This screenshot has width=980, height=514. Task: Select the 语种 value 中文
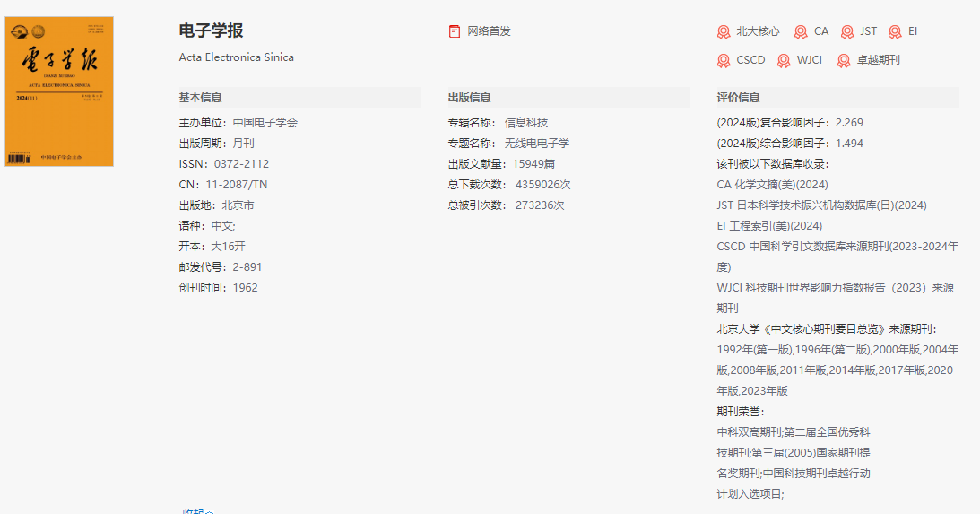pos(223,226)
